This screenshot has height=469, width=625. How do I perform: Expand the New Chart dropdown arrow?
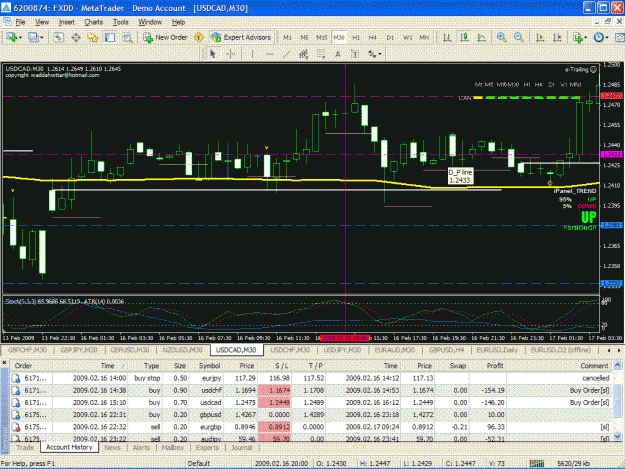click(x=20, y=37)
